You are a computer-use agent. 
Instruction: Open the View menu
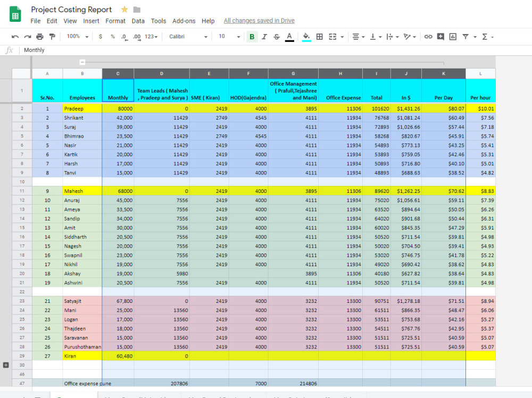[x=70, y=21]
